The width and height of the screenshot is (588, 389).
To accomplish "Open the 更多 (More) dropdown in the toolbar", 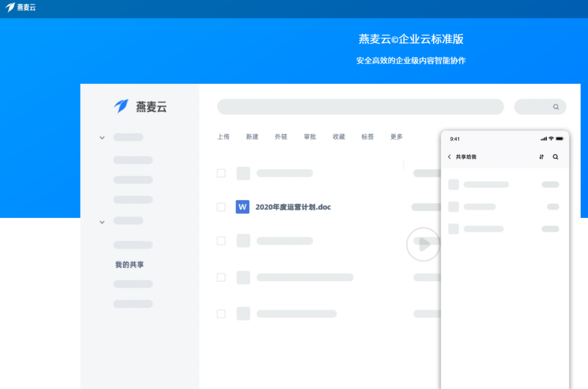I will pyautogui.click(x=396, y=137).
